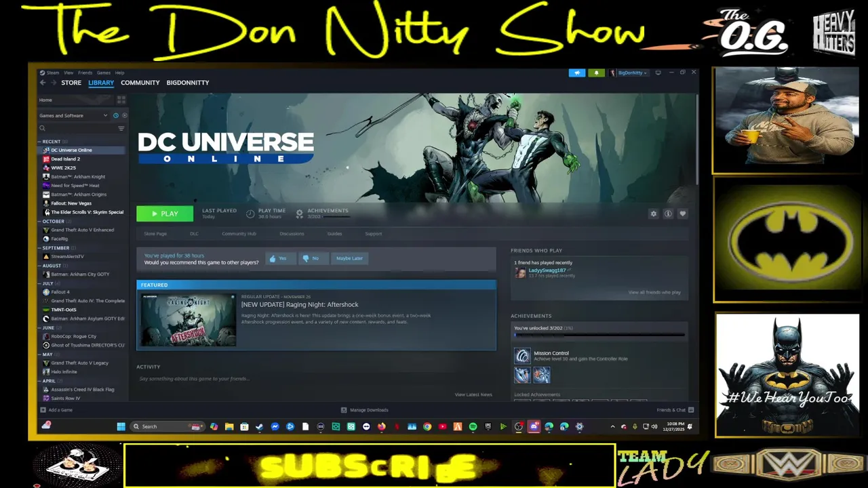868x488 pixels.
Task: Open the BIGDONNITTY profile tab
Action: point(188,83)
